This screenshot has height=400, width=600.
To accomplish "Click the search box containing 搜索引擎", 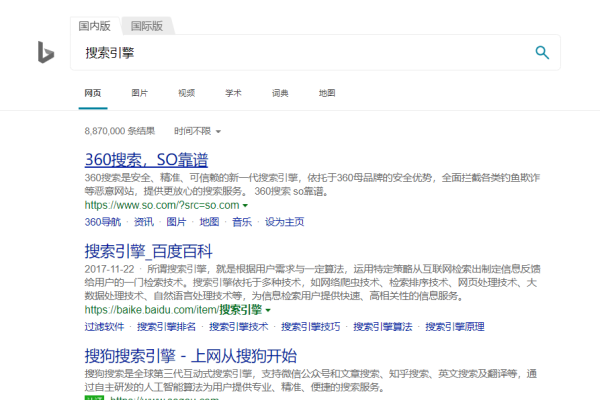I will 315,52.
